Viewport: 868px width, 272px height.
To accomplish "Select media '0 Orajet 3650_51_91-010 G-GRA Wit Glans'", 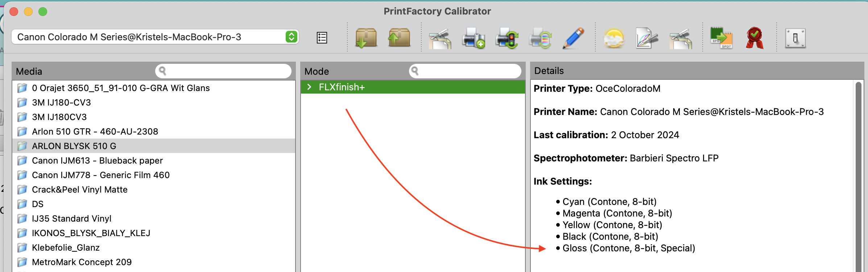I will [154, 88].
